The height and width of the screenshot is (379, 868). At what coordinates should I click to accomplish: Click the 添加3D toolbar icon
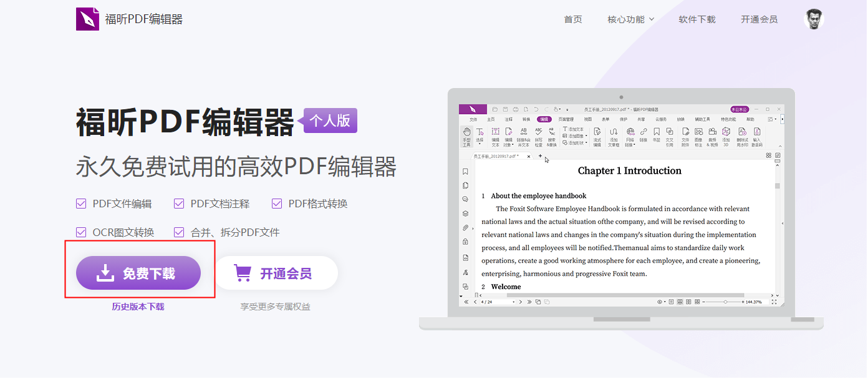(x=725, y=132)
